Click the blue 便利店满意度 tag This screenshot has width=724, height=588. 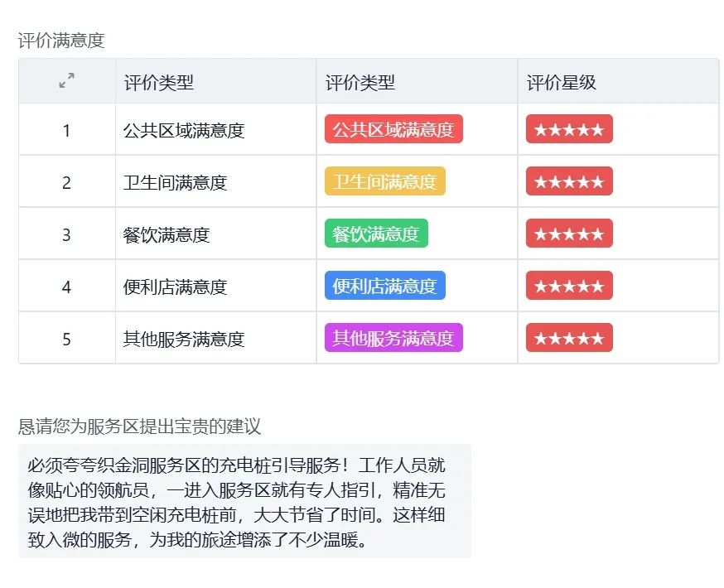click(384, 286)
